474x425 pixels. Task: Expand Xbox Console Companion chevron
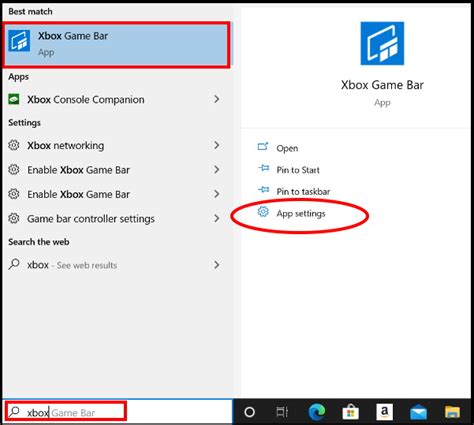click(217, 99)
